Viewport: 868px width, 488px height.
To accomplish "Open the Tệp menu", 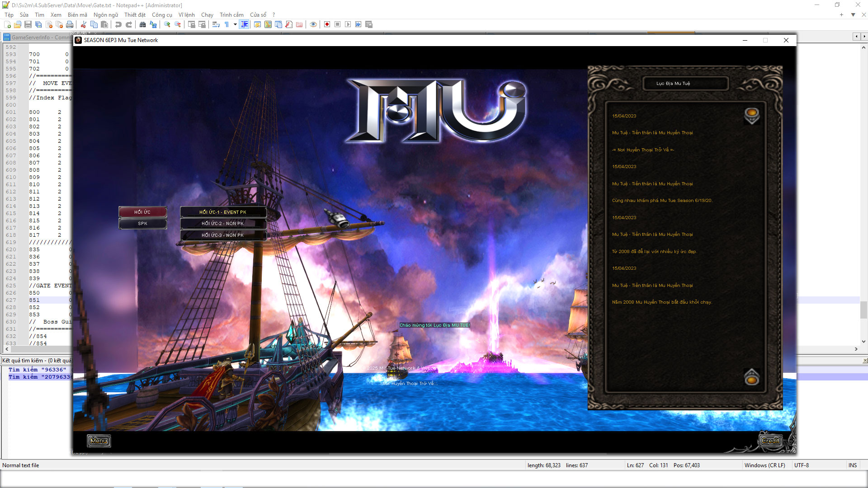I will pyautogui.click(x=9, y=15).
